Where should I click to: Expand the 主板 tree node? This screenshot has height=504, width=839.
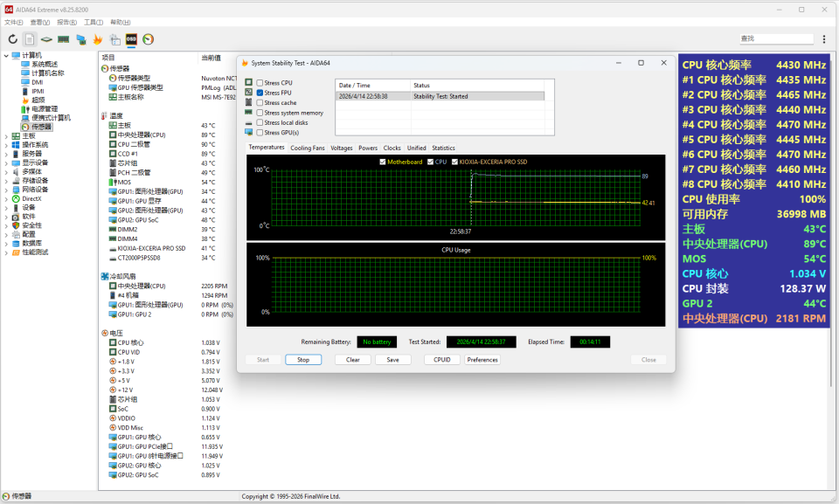coord(6,136)
